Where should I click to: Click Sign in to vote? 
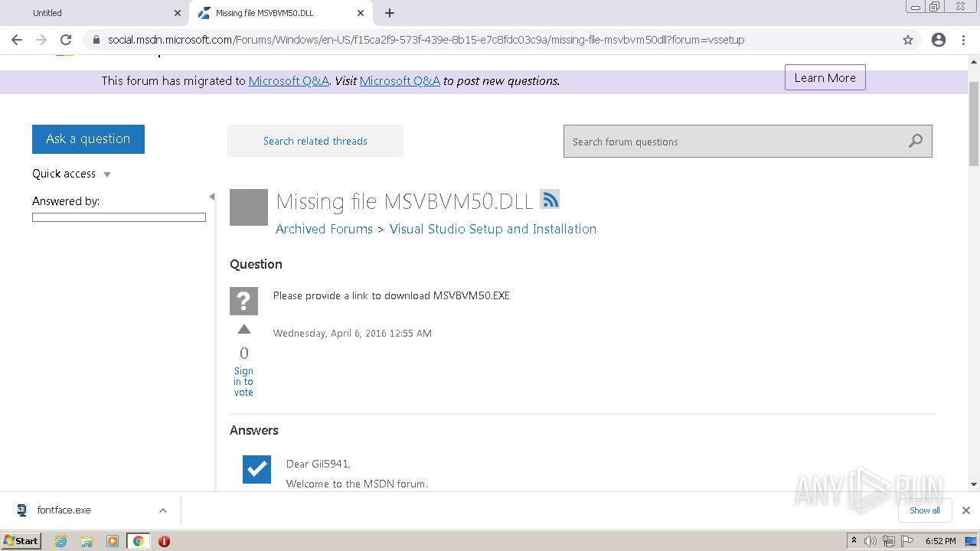pyautogui.click(x=243, y=381)
